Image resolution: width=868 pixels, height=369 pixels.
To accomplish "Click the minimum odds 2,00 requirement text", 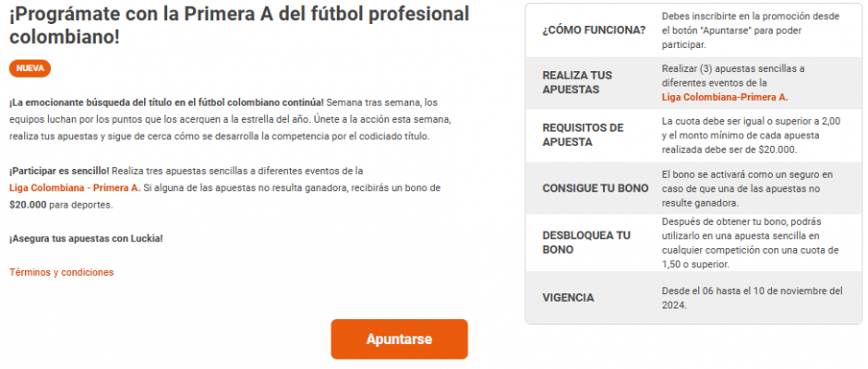I will (750, 135).
